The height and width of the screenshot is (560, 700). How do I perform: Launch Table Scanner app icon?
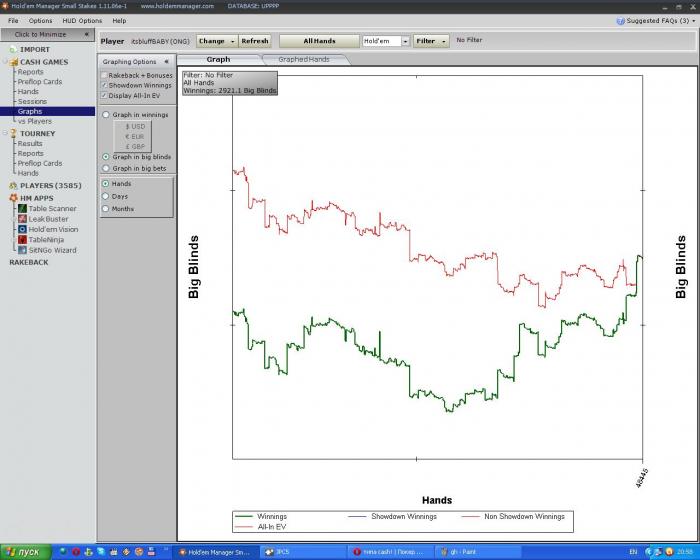click(22, 209)
